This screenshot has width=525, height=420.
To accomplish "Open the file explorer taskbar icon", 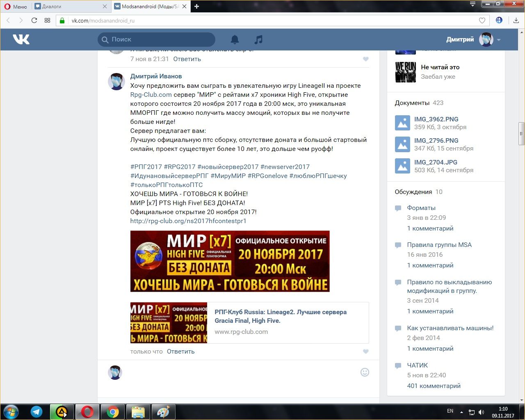I will tap(138, 412).
